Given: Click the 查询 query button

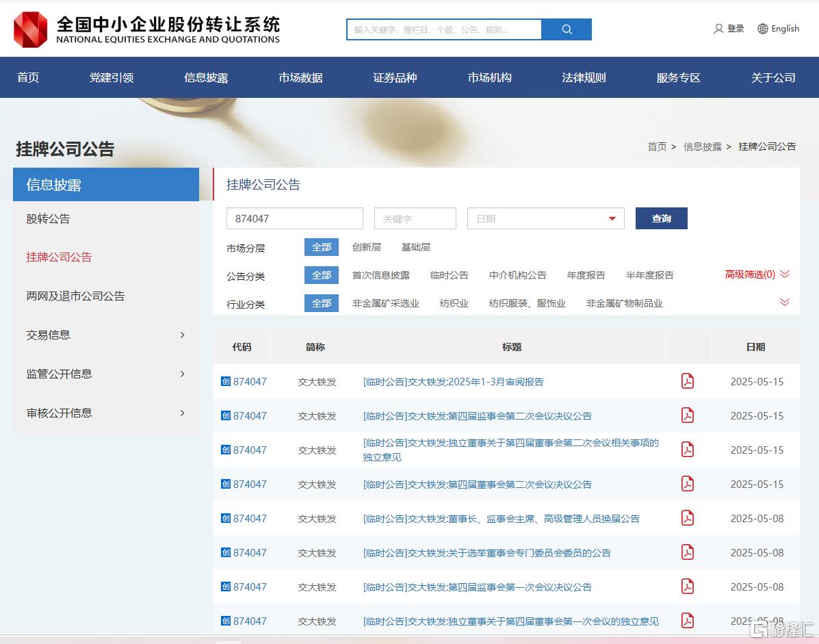Looking at the screenshot, I should coord(661,218).
